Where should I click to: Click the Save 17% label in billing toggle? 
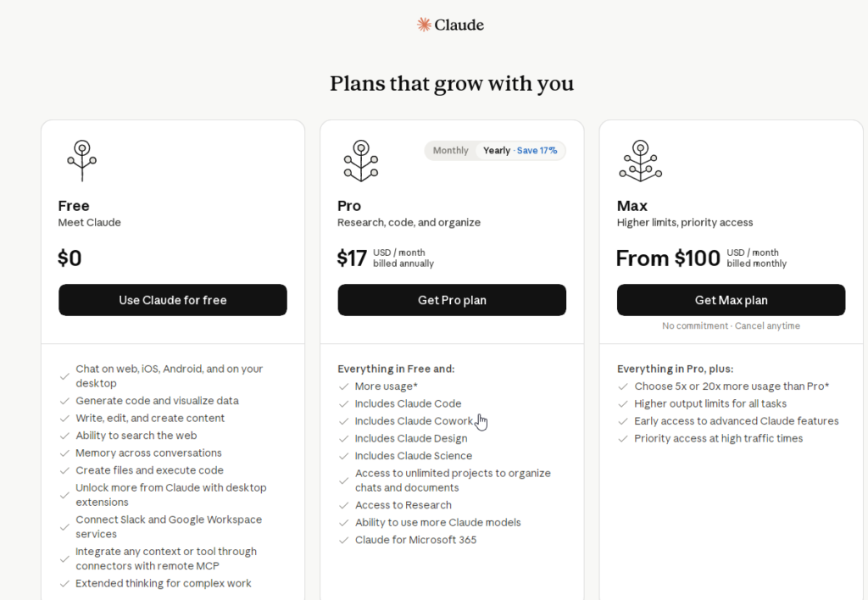point(537,151)
